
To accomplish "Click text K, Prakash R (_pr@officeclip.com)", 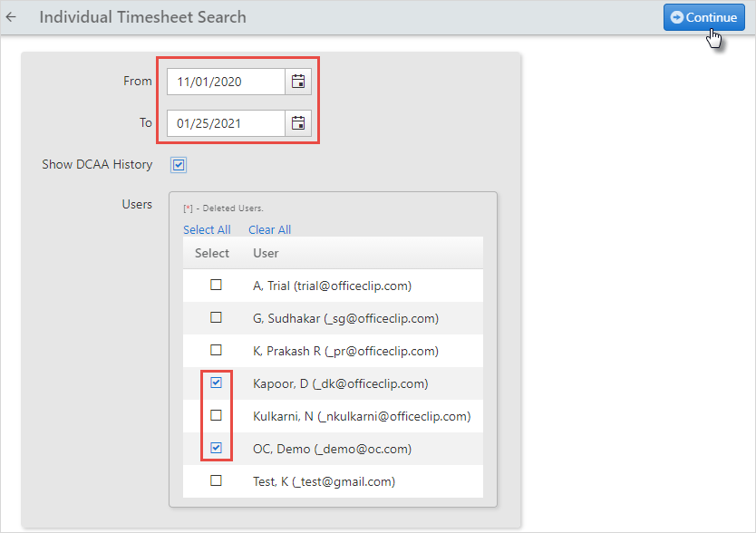I will pyautogui.click(x=345, y=351).
